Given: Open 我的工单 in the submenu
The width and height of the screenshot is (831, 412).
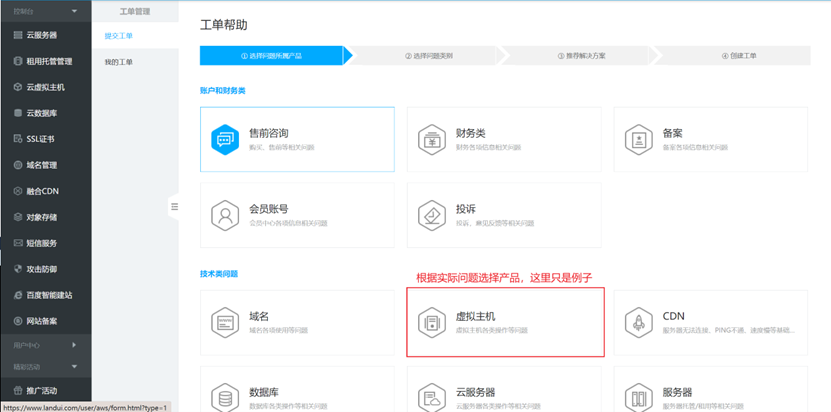Looking at the screenshot, I should click(x=119, y=62).
